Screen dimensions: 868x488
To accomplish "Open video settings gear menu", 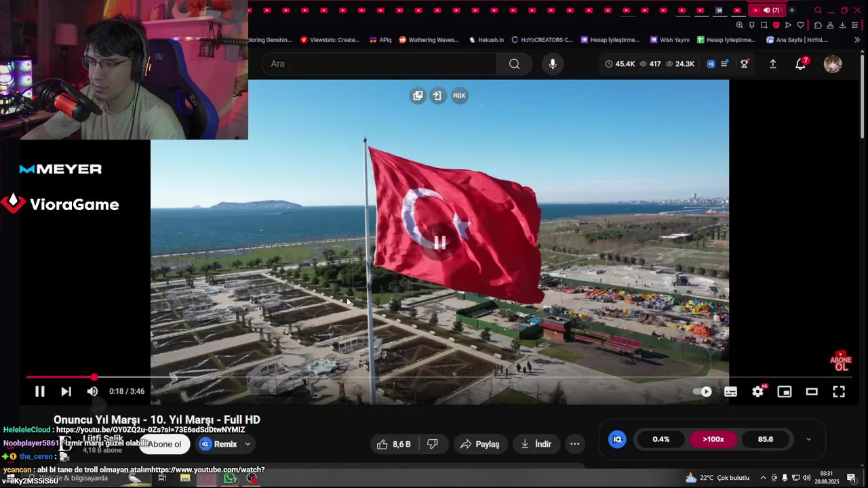I will coord(757,391).
